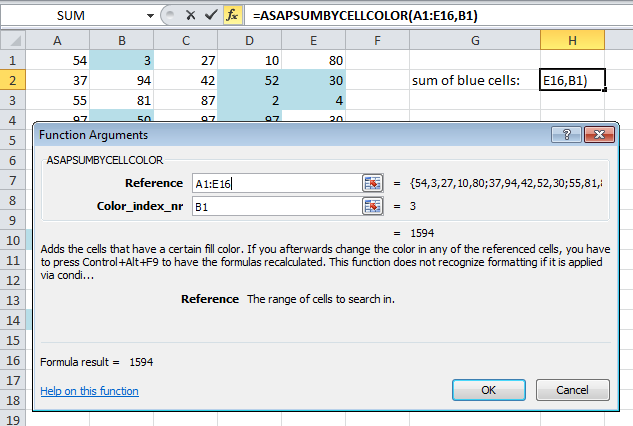This screenshot has width=633, height=426.
Task: Expand the Name Box dropdown arrow
Action: pos(150,16)
